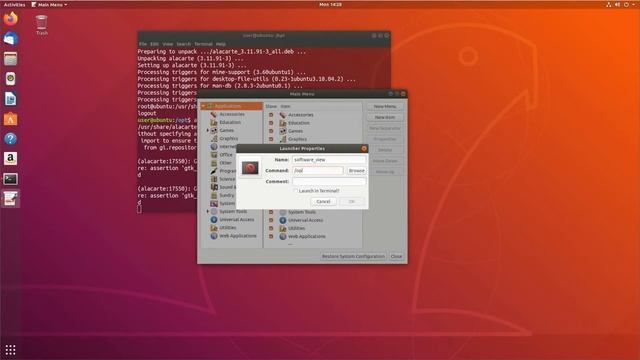Screen dimensions: 640x360
Task: Collapse the Applications tree root arrow
Action: click(203, 106)
